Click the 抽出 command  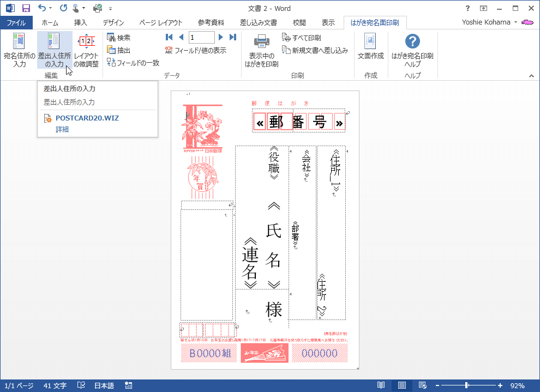click(x=119, y=50)
